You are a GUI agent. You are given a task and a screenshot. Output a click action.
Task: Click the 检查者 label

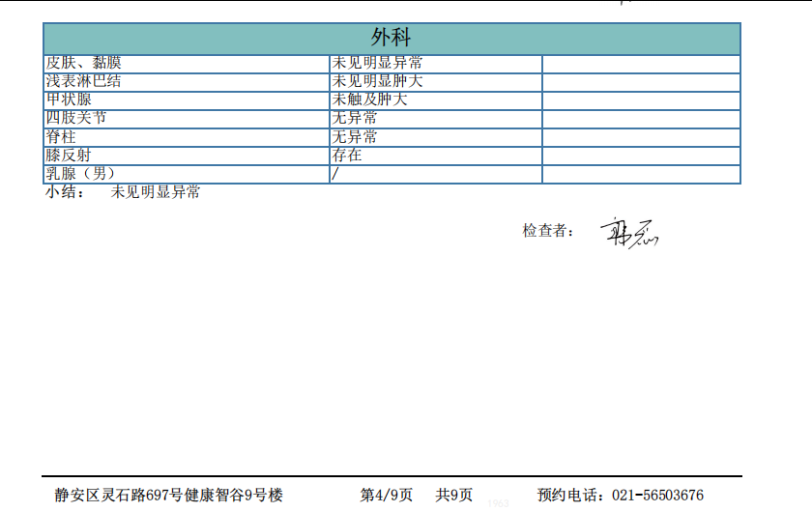tap(548, 231)
